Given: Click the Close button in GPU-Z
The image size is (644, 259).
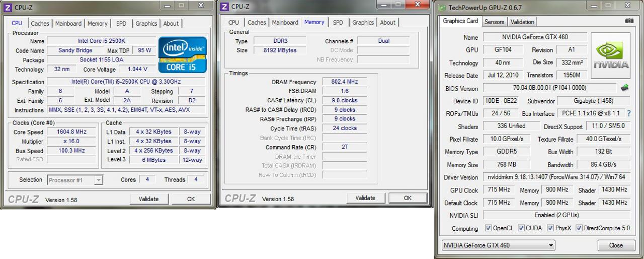Looking at the screenshot, I should (x=616, y=245).
